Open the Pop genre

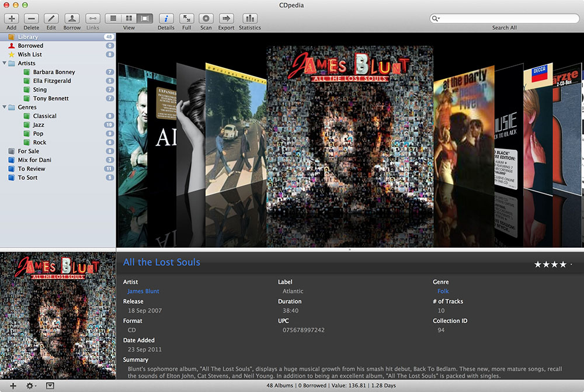[58, 134]
